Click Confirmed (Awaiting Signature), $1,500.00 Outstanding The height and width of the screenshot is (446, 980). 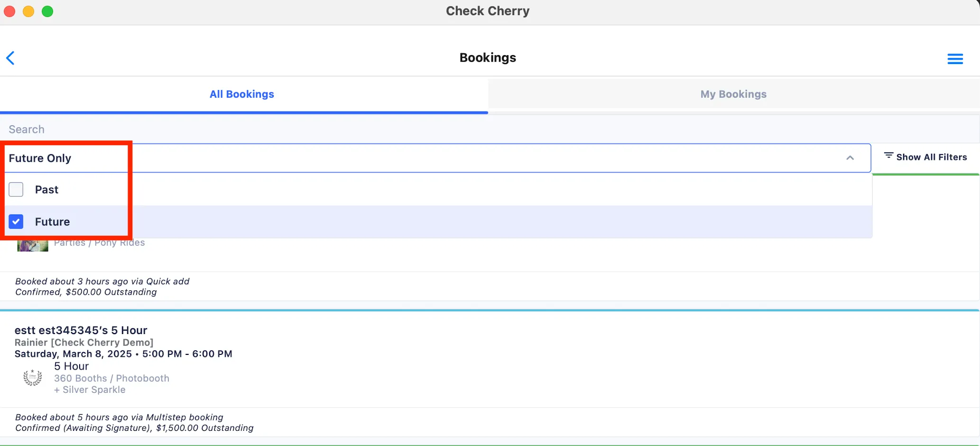pos(134,427)
